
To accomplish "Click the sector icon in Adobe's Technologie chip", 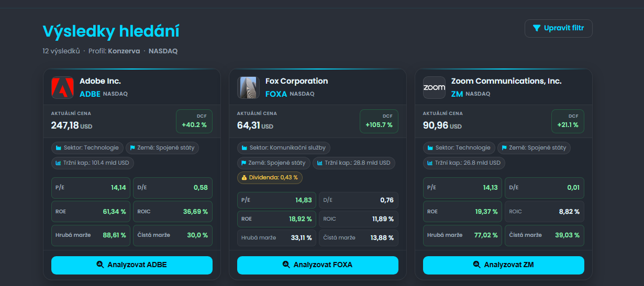I will coord(59,148).
